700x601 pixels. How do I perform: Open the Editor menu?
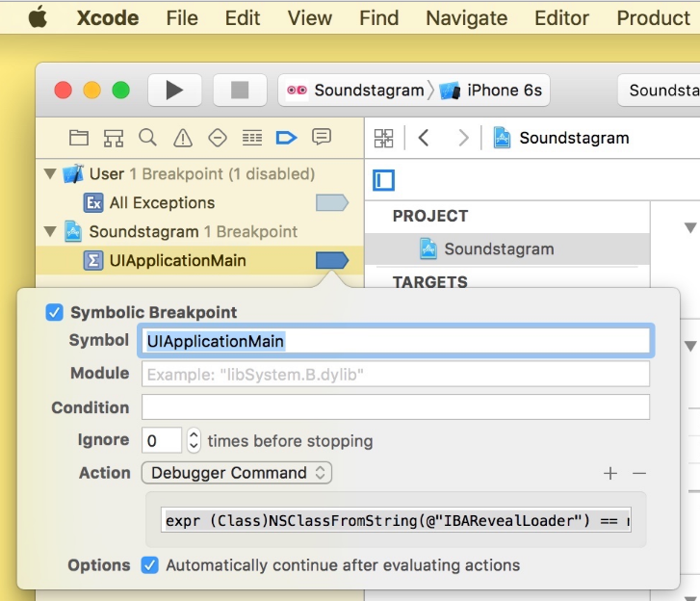(x=561, y=18)
